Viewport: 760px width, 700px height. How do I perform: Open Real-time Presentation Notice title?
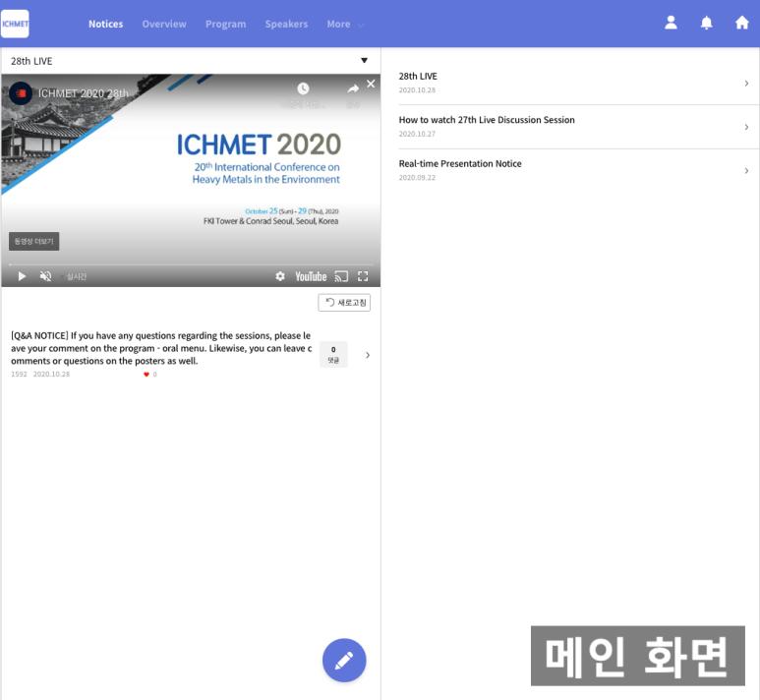[460, 164]
